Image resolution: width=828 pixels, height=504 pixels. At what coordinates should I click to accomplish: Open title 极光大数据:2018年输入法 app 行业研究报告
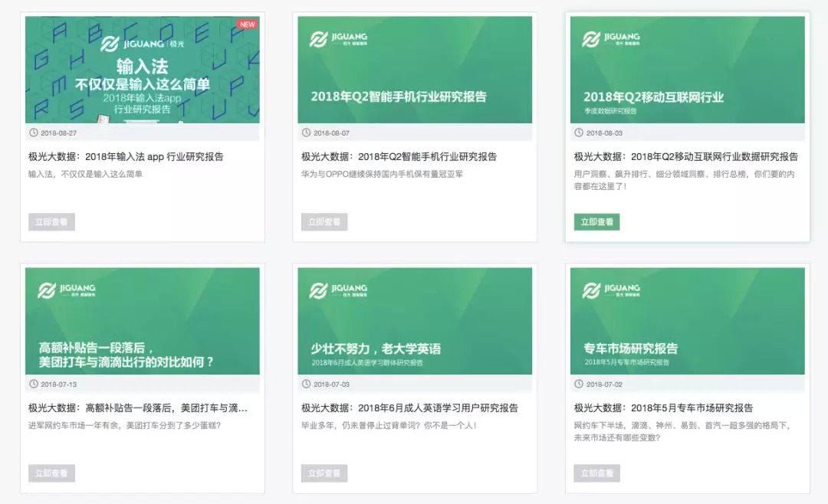[x=126, y=157]
